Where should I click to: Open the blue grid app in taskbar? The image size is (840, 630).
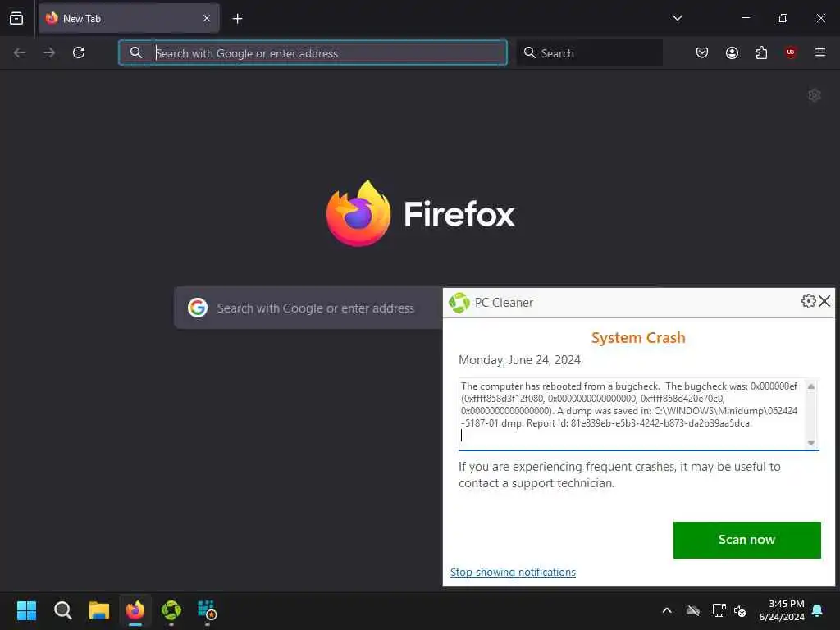(x=208, y=610)
